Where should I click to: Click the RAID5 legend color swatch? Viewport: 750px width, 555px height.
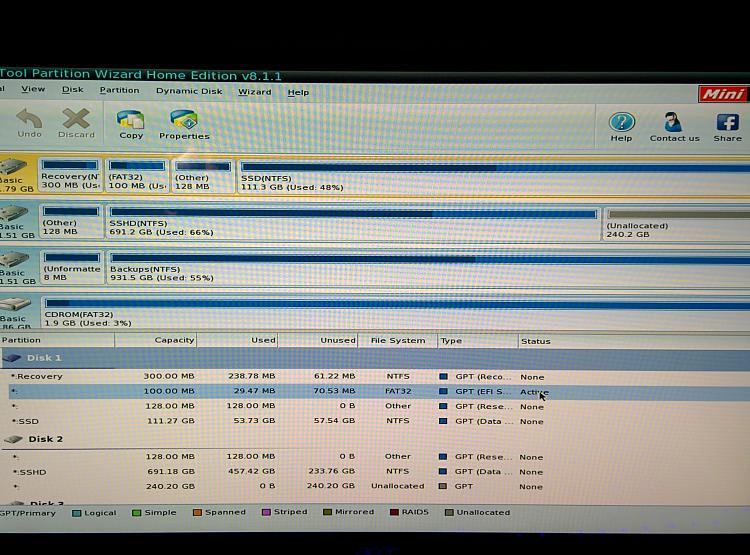394,512
